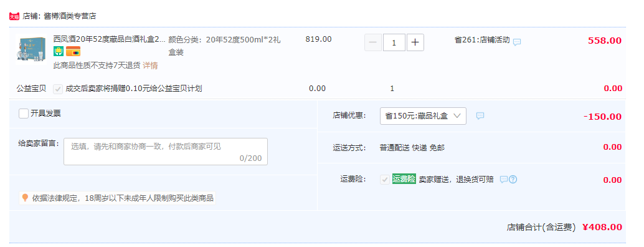Click the text 省261:店铺活动
Image resolution: width=644 pixels, height=247 pixels.
point(482,41)
